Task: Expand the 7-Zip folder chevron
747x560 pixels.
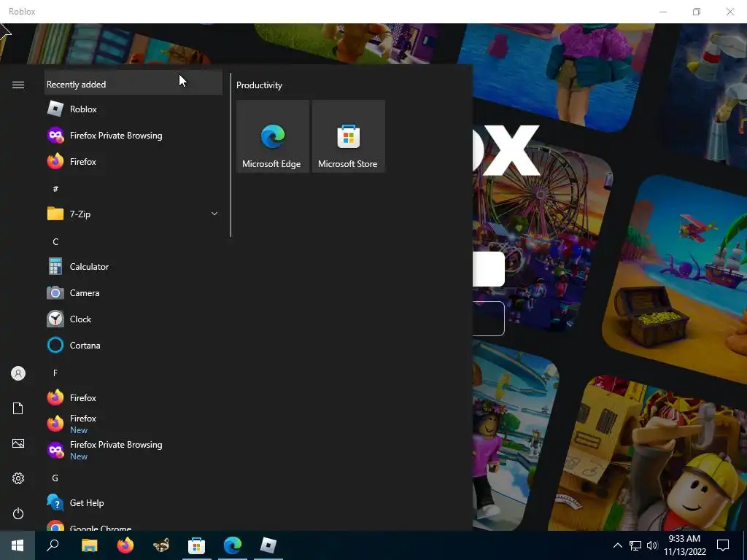Action: [x=214, y=214]
